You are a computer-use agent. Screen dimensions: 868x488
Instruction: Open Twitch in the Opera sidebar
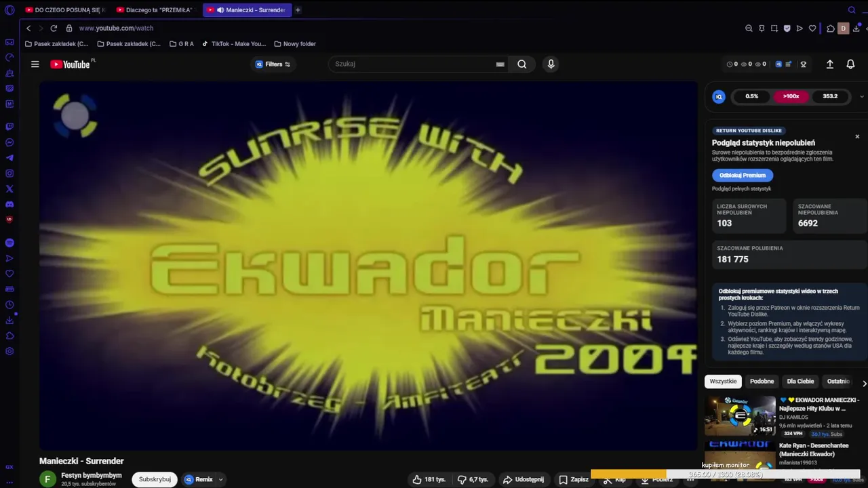[x=9, y=127]
